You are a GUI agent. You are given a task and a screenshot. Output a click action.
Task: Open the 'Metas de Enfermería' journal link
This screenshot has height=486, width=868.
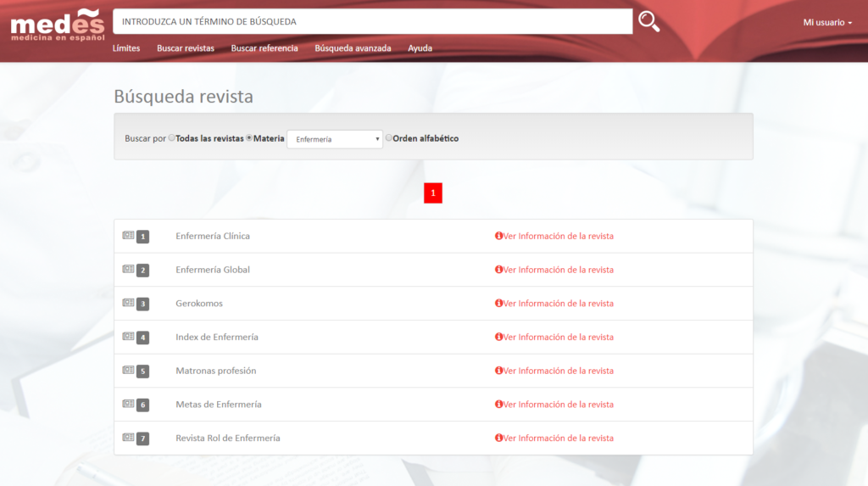[218, 405]
